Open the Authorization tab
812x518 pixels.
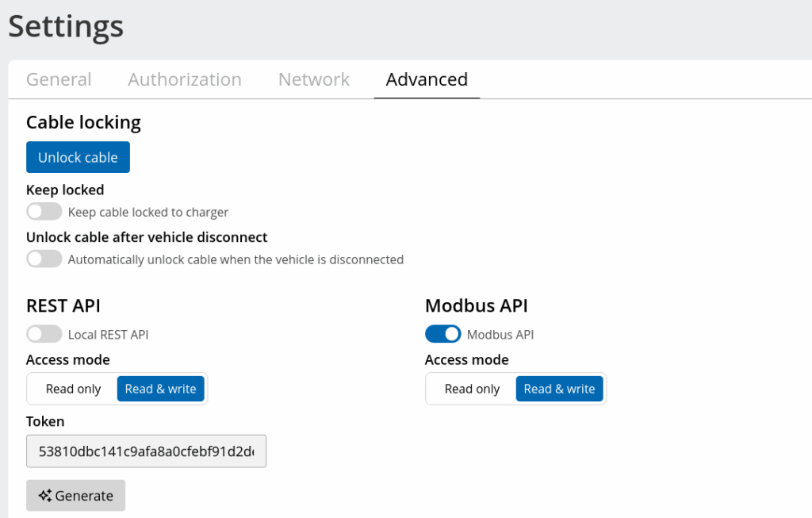pos(184,79)
